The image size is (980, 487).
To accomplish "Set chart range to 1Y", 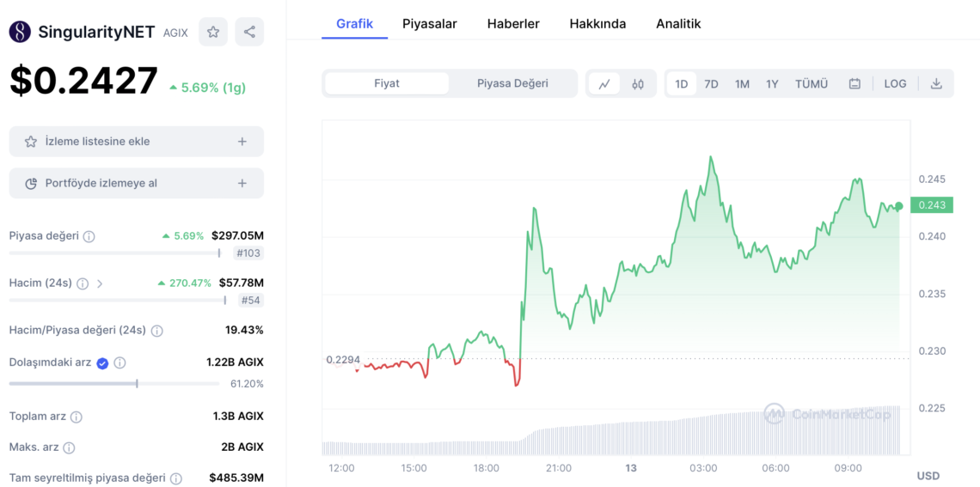I will [772, 83].
